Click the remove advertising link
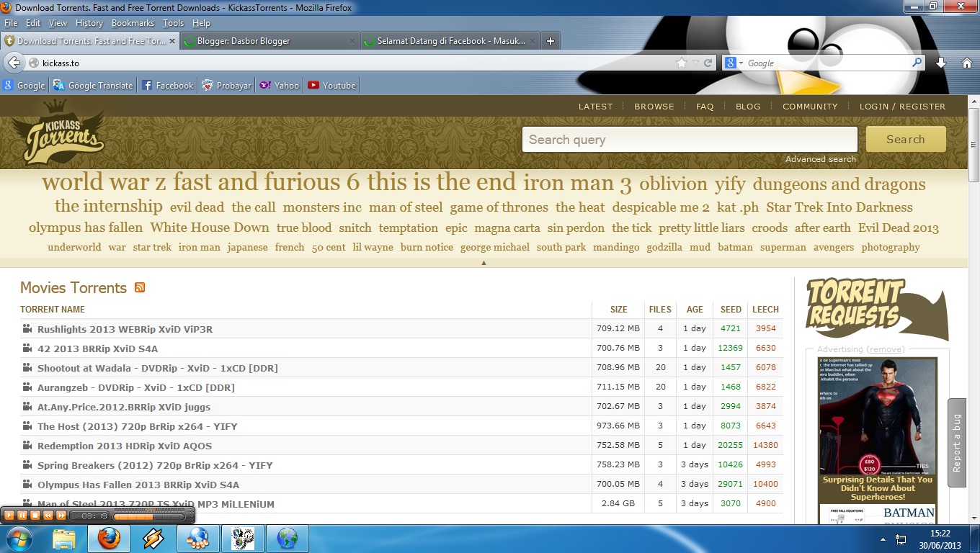Image resolution: width=980 pixels, height=553 pixels. pyautogui.click(x=885, y=349)
